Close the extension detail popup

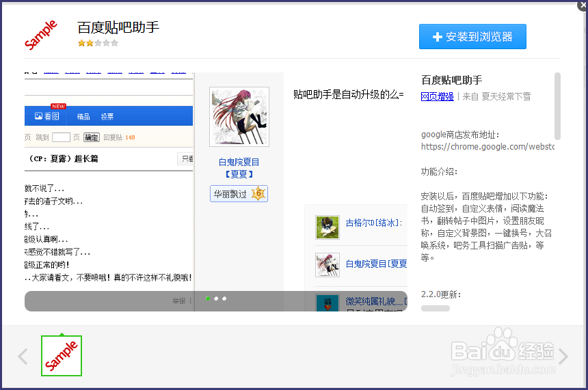click(583, 5)
